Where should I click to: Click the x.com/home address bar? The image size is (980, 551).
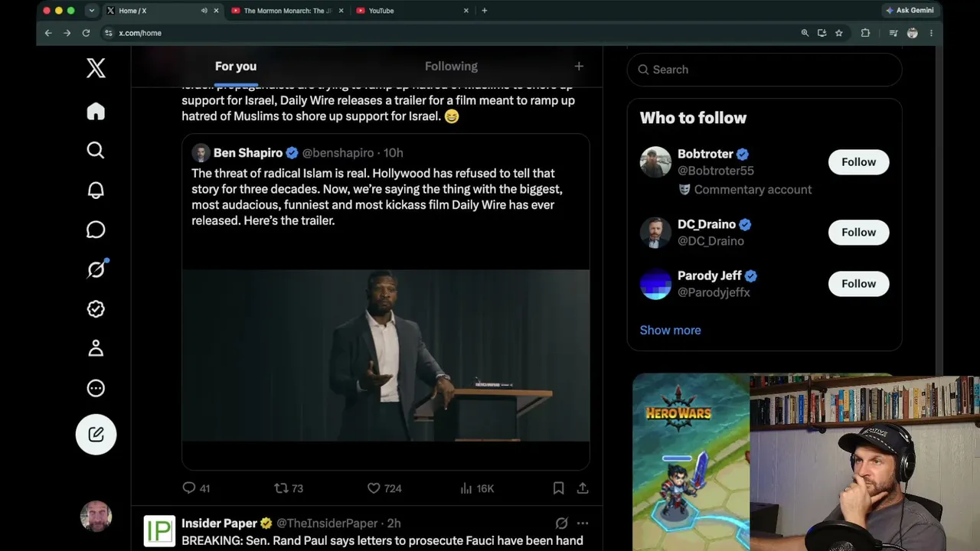pyautogui.click(x=452, y=33)
